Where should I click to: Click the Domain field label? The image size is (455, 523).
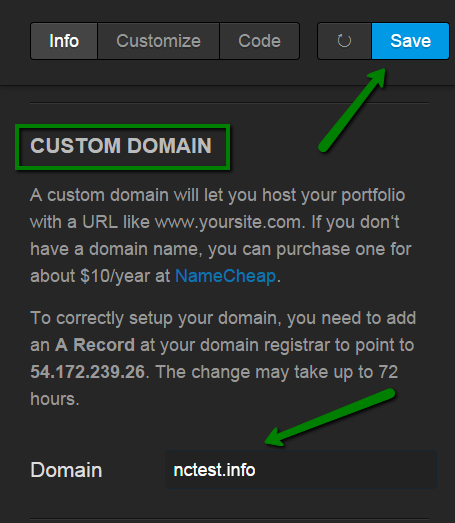(x=66, y=470)
